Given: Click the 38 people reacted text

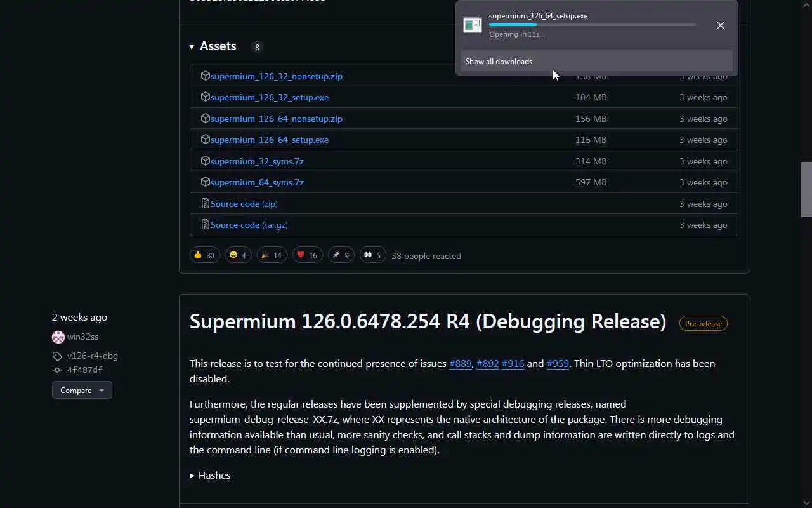Looking at the screenshot, I should [426, 256].
